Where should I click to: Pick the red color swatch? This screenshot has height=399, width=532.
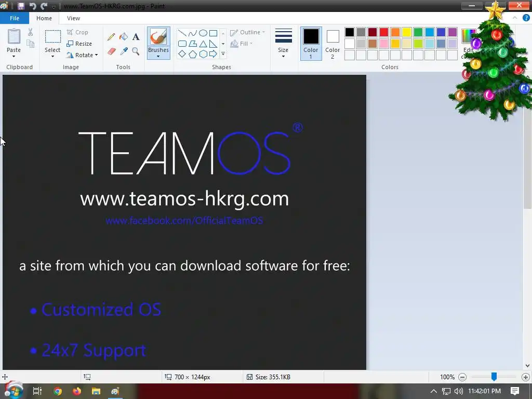pyautogui.click(x=384, y=32)
